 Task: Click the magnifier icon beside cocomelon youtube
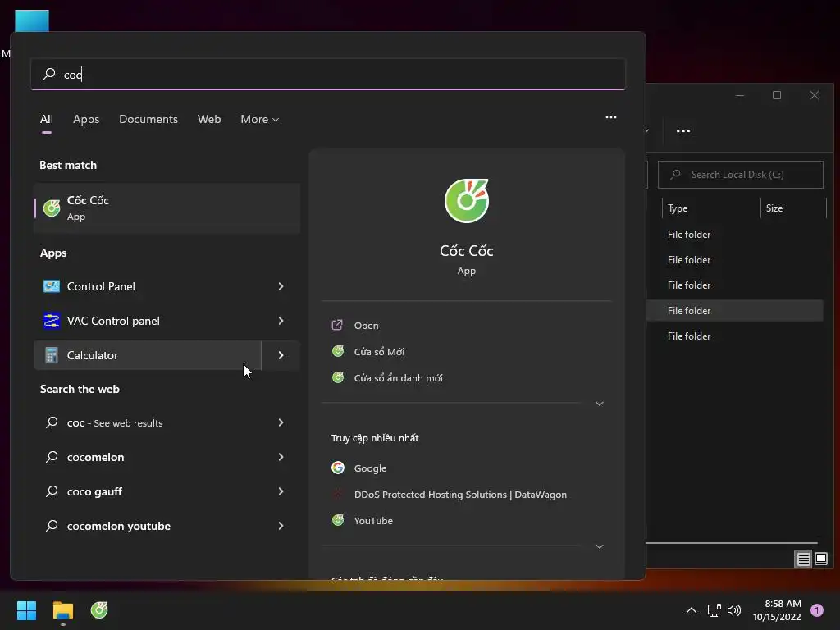coord(52,526)
